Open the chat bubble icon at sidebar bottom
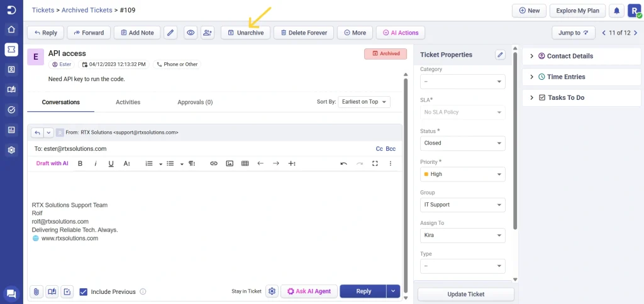Viewport: 644px width, 304px height. (x=11, y=293)
